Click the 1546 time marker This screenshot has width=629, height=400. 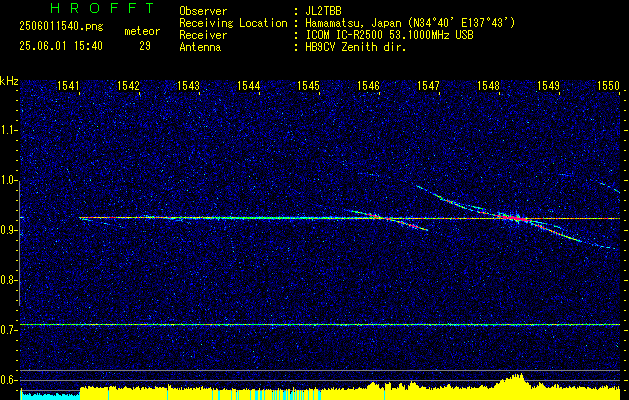click(368, 85)
